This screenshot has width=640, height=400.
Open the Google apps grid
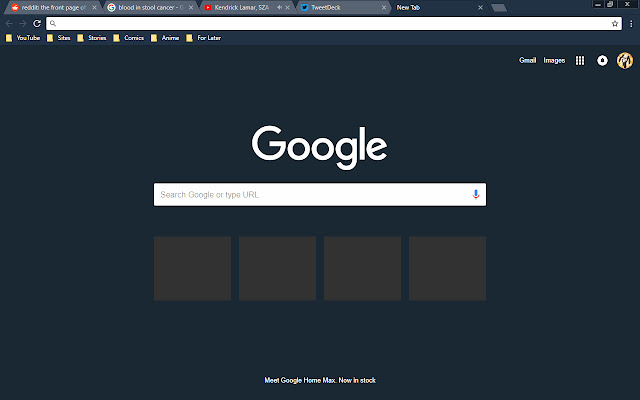[x=580, y=60]
